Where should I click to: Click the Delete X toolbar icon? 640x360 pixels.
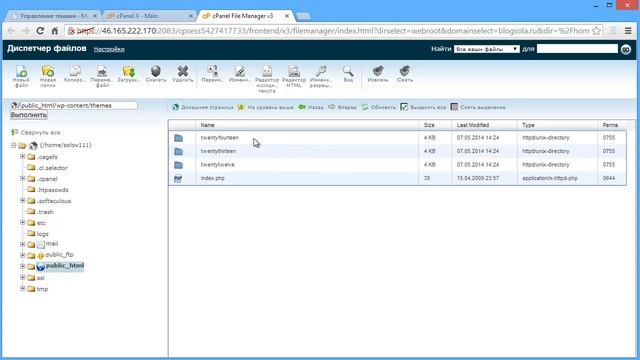pyautogui.click(x=182, y=71)
